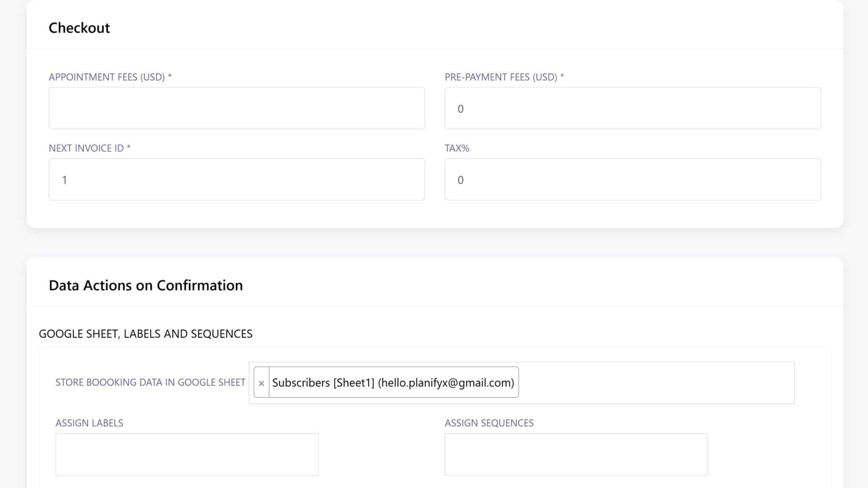Viewport: 868px width, 488px height.
Task: Open the Assign Labels selection box
Action: [x=186, y=454]
